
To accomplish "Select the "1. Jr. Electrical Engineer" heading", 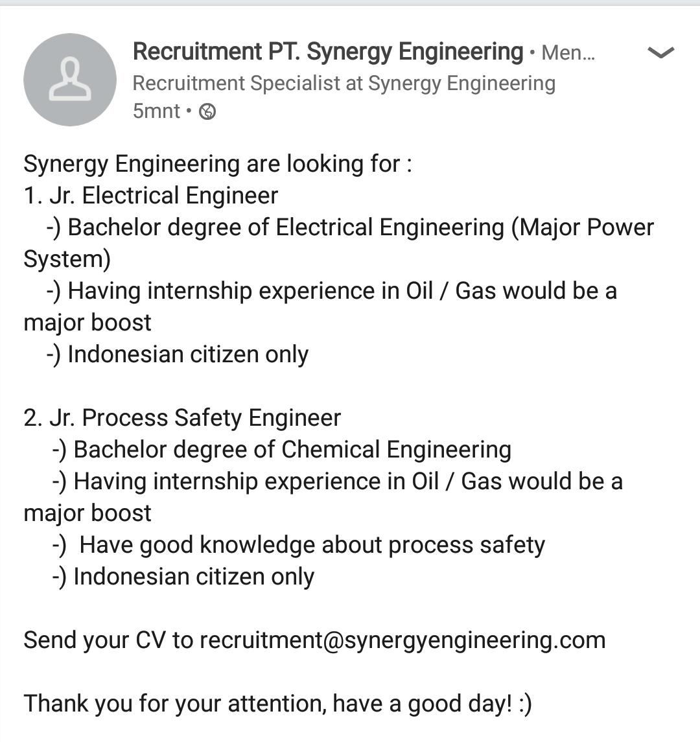I will (x=151, y=196).
